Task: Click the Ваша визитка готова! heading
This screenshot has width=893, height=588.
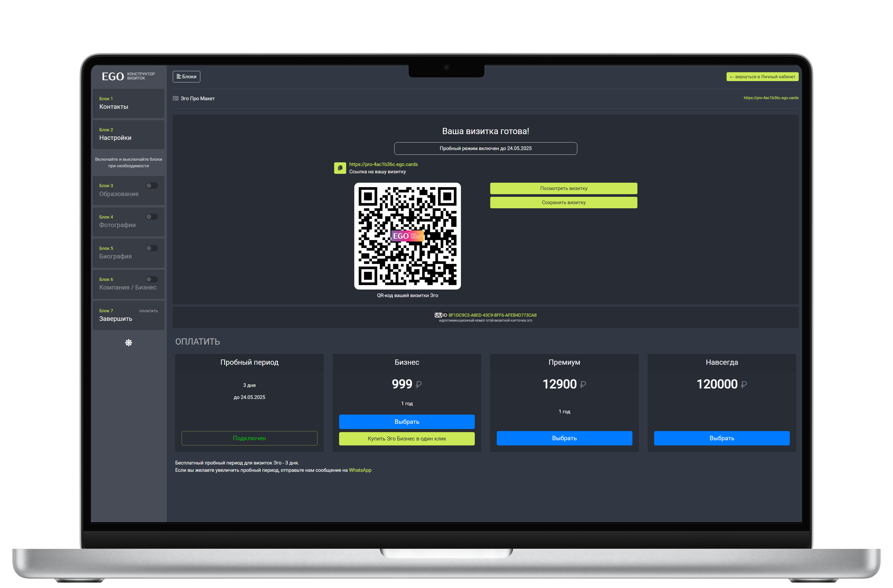Action: [485, 131]
